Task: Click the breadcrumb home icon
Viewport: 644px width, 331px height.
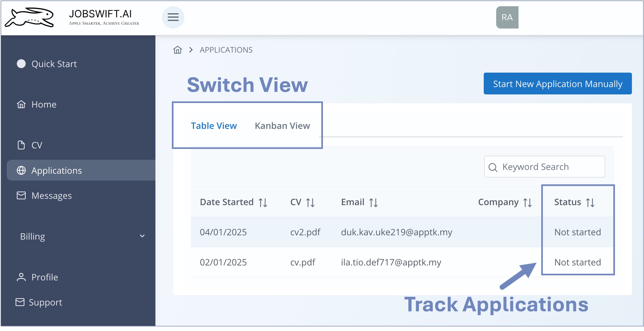Action: [178, 50]
